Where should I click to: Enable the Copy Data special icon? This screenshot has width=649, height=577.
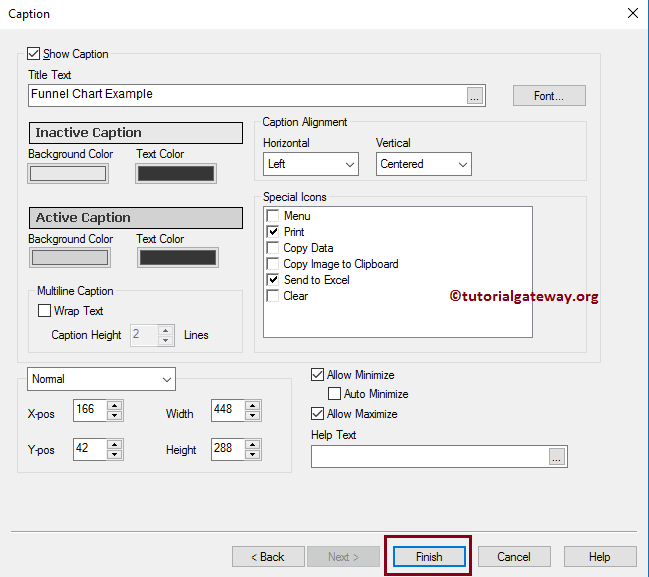(x=273, y=248)
